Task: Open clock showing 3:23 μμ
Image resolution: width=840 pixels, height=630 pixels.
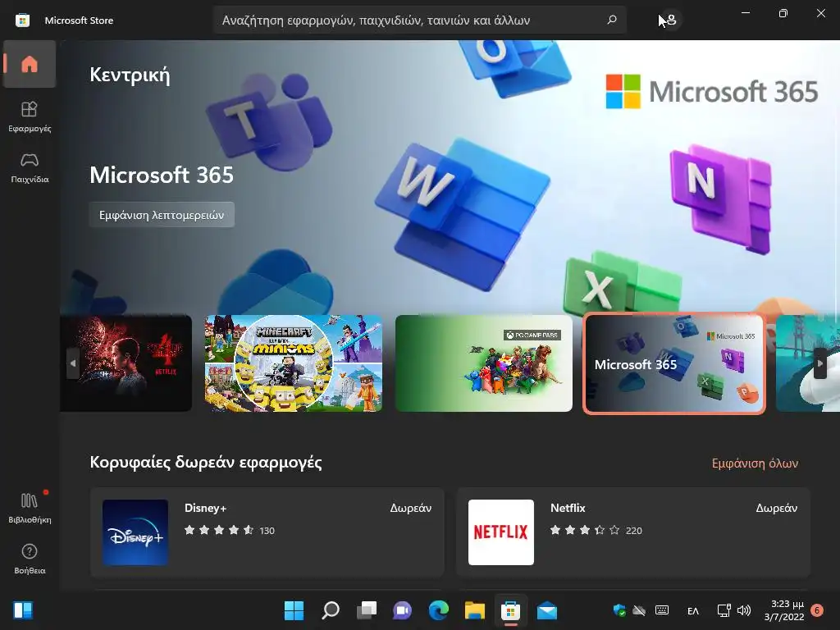Action: click(783, 610)
